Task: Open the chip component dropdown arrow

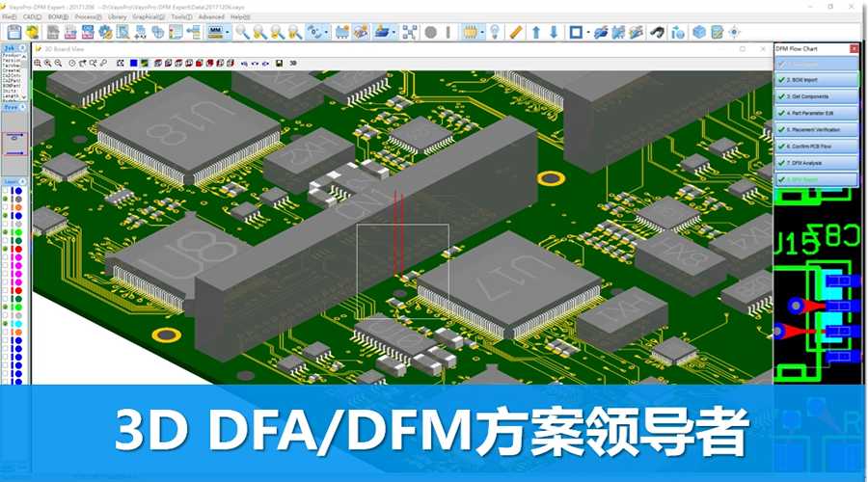Action: [x=481, y=33]
